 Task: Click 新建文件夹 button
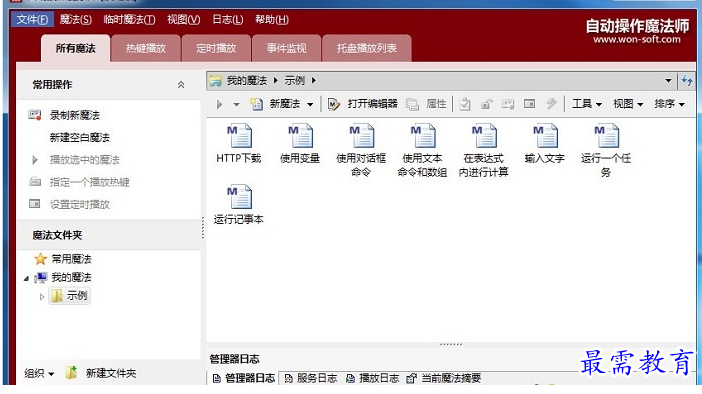[x=101, y=373]
